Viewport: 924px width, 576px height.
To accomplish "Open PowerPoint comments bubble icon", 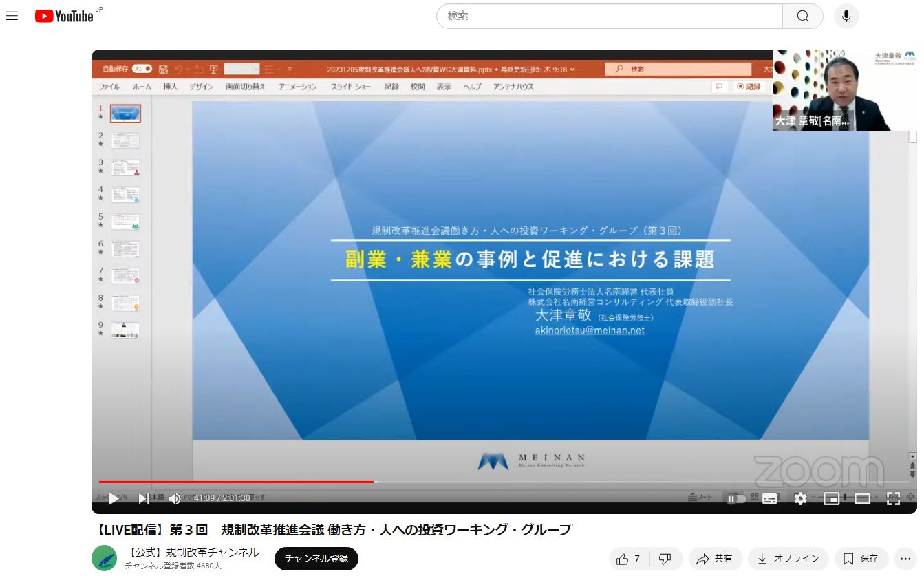I will (x=719, y=87).
